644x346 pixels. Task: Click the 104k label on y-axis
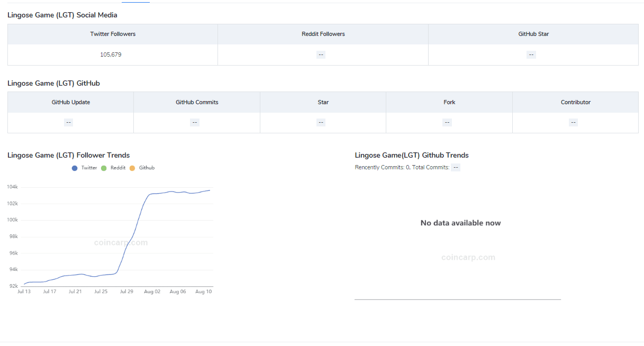(12, 187)
